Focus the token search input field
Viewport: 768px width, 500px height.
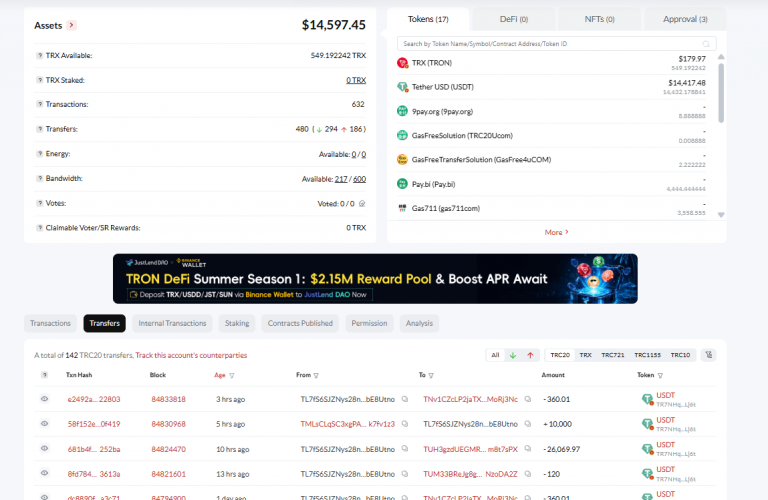tap(556, 44)
